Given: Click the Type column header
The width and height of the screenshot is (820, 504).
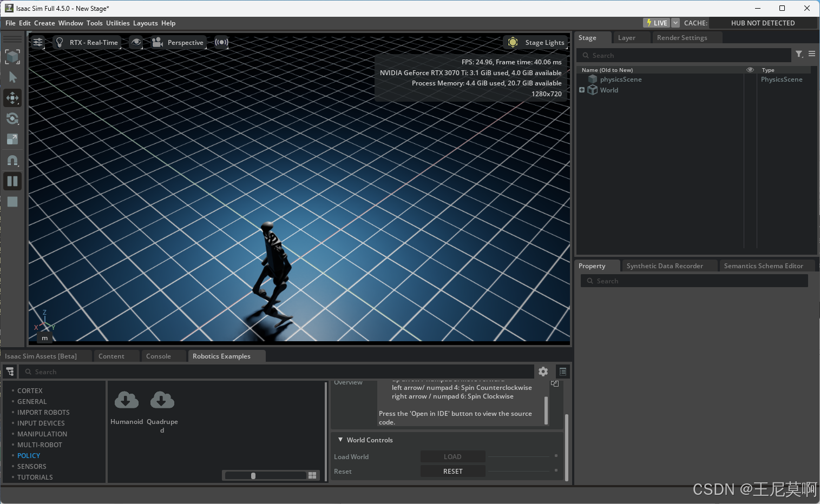Looking at the screenshot, I should click(768, 70).
